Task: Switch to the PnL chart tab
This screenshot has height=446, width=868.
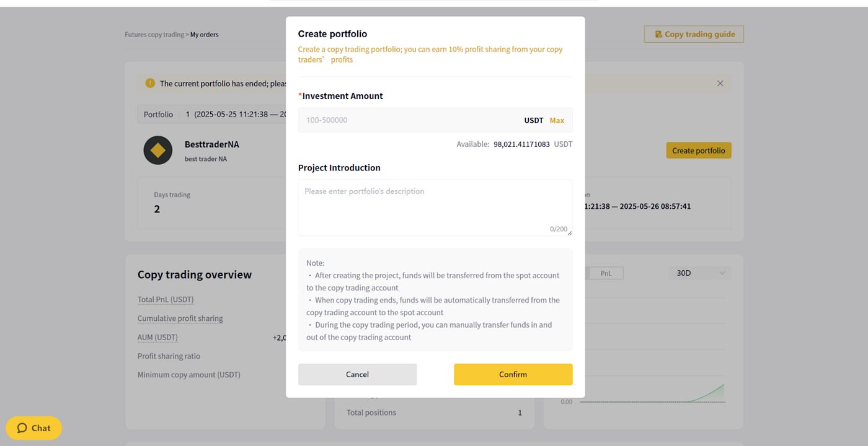Action: click(606, 273)
